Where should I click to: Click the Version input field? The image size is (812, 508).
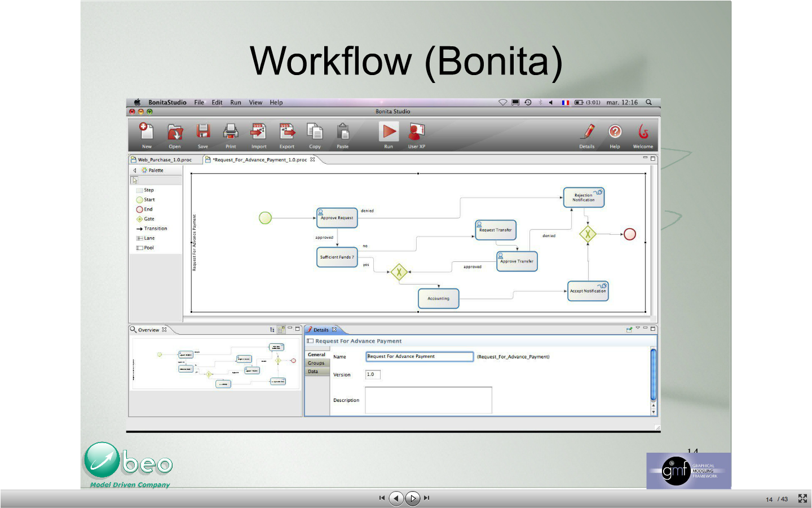point(373,375)
